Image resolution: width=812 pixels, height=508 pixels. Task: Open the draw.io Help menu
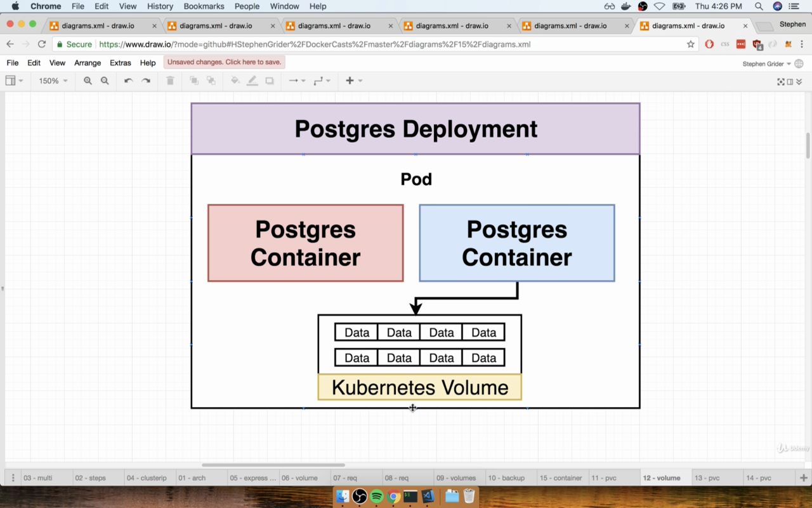point(148,63)
